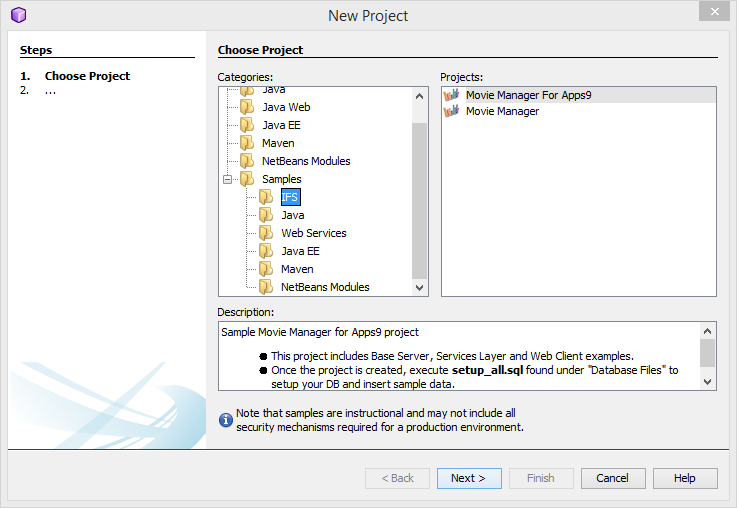737x508 pixels.
Task: Click the Description scrollbar thumb
Action: coord(707,352)
